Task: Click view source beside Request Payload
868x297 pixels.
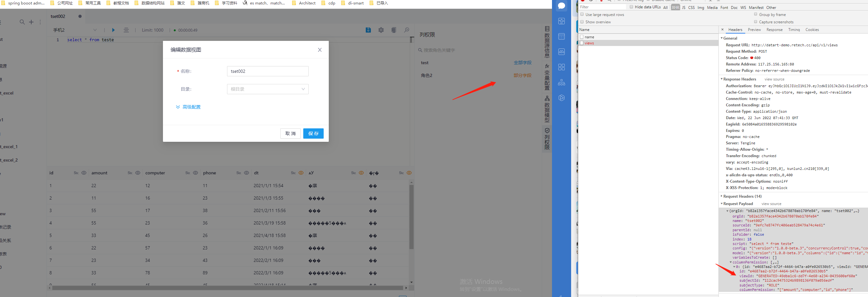Action: [771, 203]
